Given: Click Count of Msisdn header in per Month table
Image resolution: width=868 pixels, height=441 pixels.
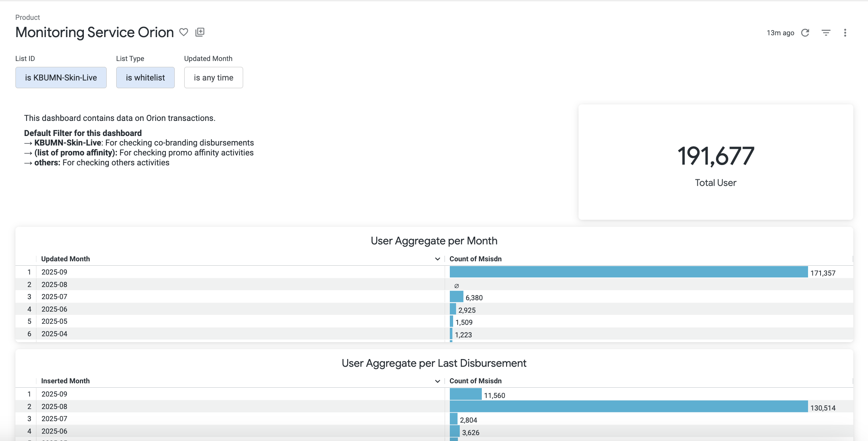Looking at the screenshot, I should (x=476, y=259).
